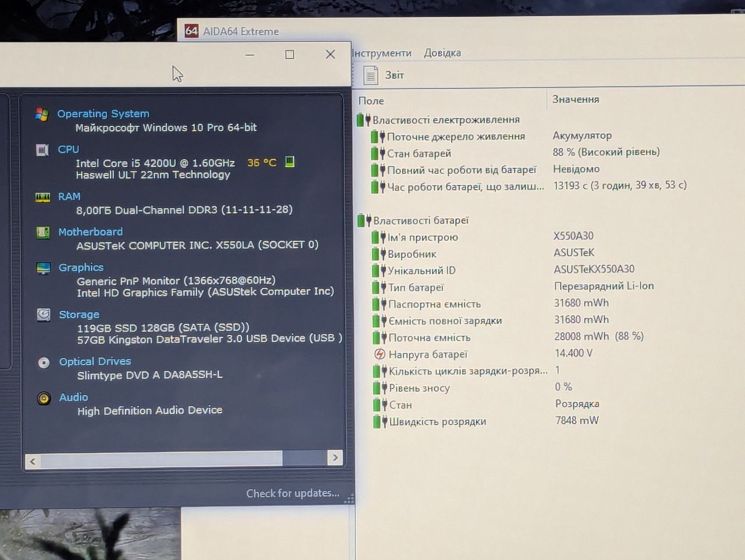Screen dimensions: 745x560
Task: Click the 119GB SSD 128GB storage line
Action: 163,327
